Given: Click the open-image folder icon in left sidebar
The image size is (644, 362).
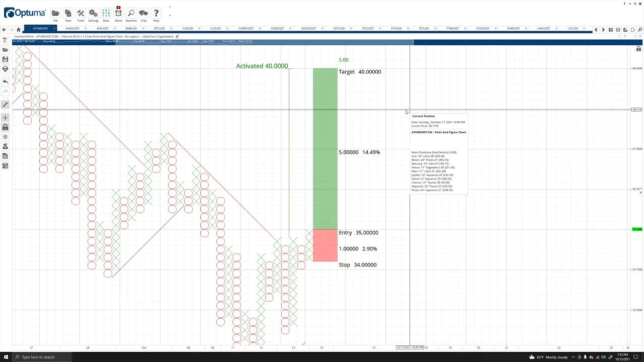Looking at the screenshot, I should coord(5,50).
